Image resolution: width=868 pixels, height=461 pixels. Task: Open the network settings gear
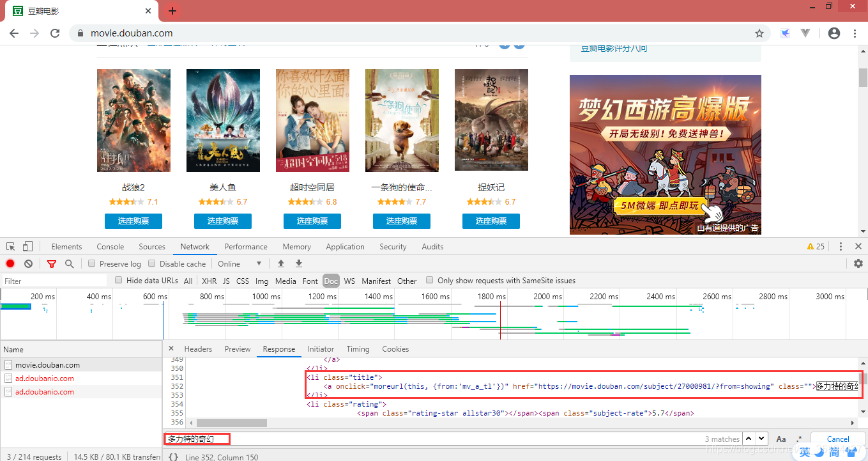(x=858, y=263)
